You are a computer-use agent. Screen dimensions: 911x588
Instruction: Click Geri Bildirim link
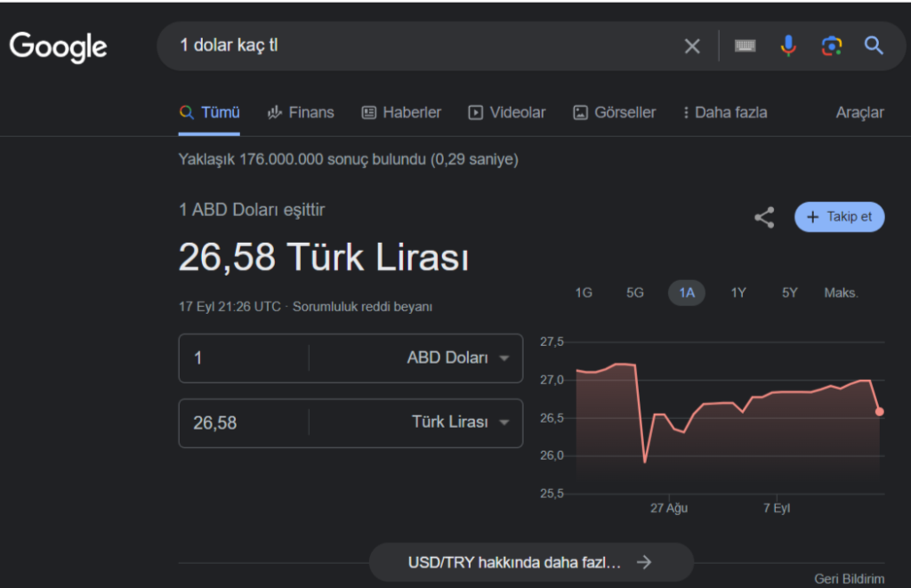click(849, 579)
